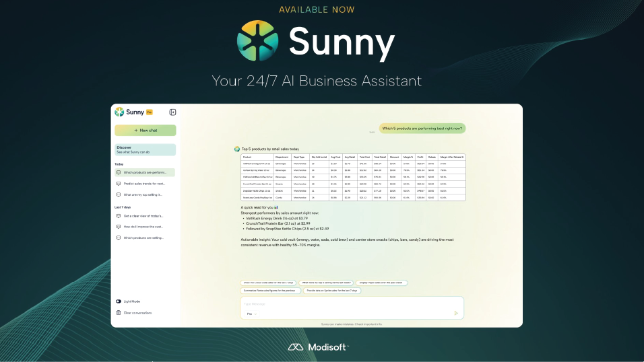Open chat "Which products are selling..."
The height and width of the screenshot is (362, 644).
tap(145, 238)
